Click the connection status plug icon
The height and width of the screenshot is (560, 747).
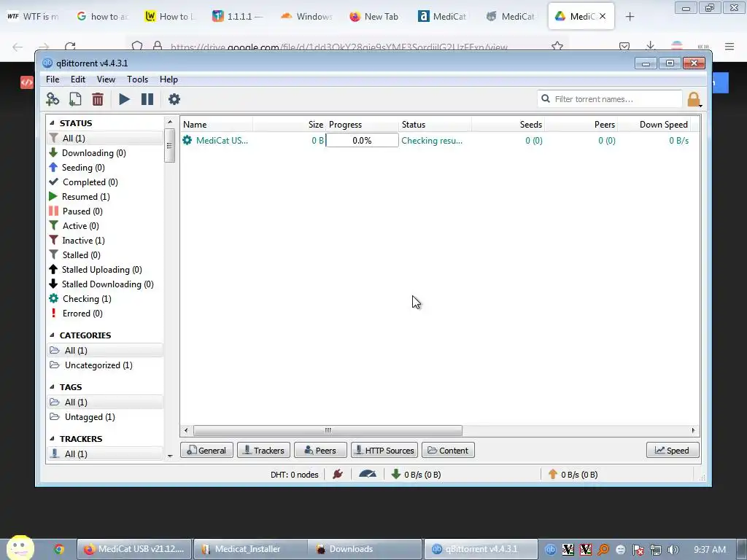point(338,474)
